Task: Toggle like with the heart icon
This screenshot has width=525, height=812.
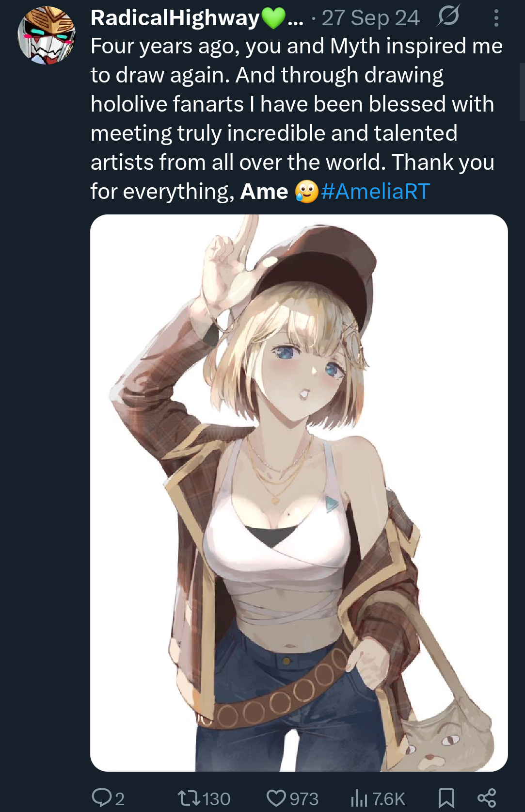Action: point(276,798)
